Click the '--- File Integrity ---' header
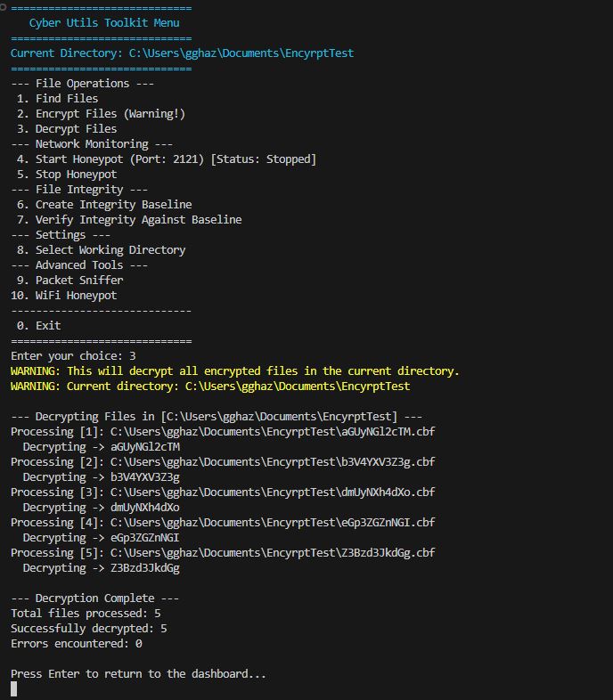Image resolution: width=613 pixels, height=700 pixels. point(79,190)
